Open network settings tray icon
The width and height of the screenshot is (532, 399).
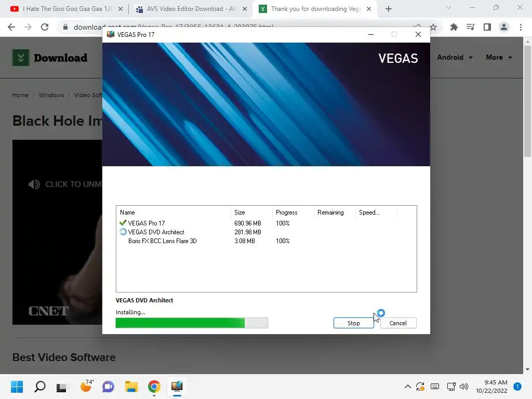[451, 387]
